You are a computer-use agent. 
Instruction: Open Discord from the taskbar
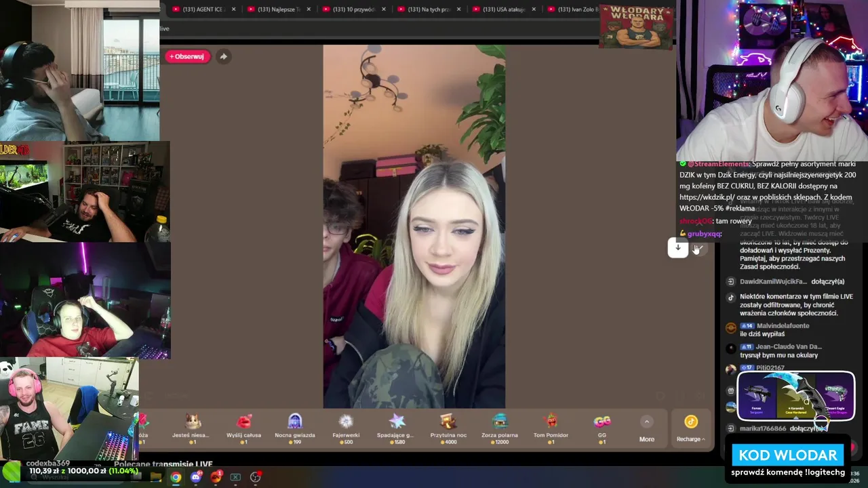point(196,477)
